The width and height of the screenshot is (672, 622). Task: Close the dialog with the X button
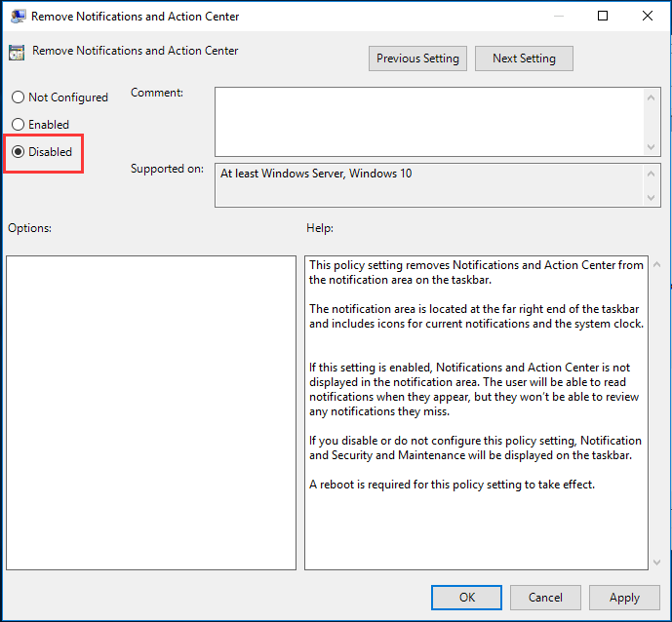click(648, 16)
